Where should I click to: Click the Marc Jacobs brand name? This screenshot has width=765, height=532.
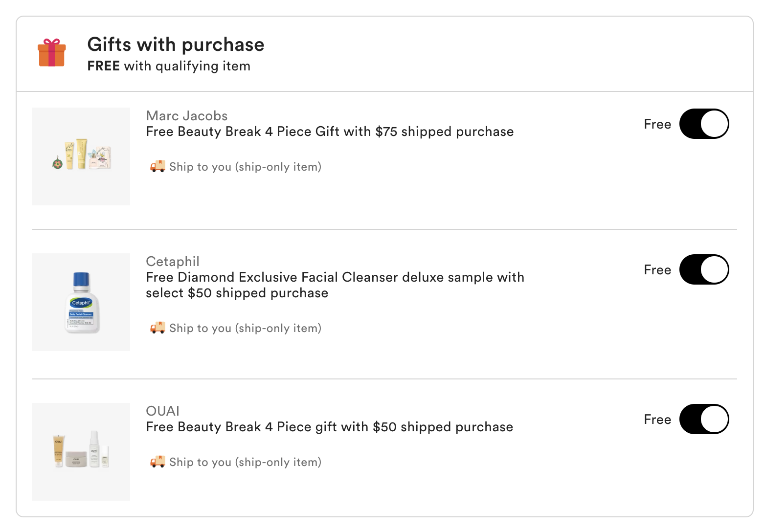(x=187, y=116)
